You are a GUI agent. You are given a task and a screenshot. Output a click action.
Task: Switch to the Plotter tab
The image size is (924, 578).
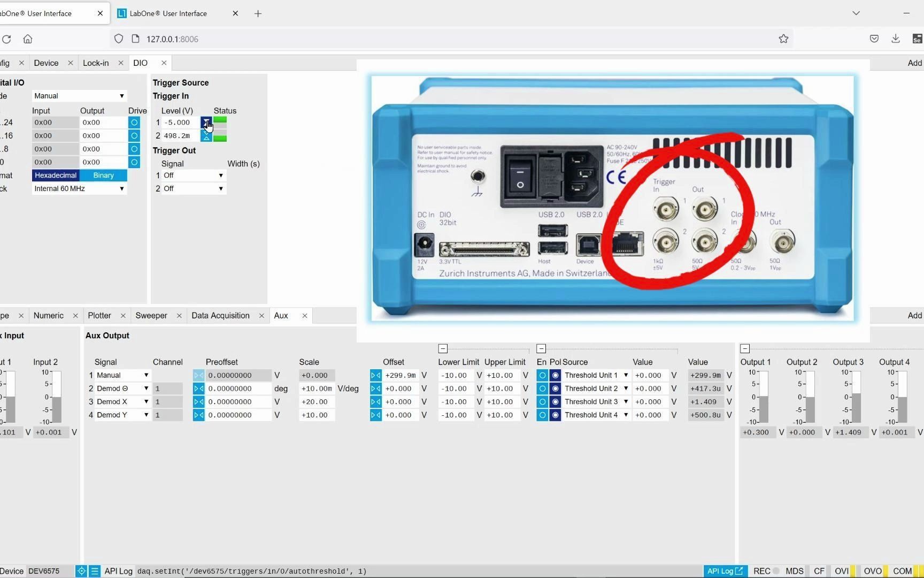99,316
